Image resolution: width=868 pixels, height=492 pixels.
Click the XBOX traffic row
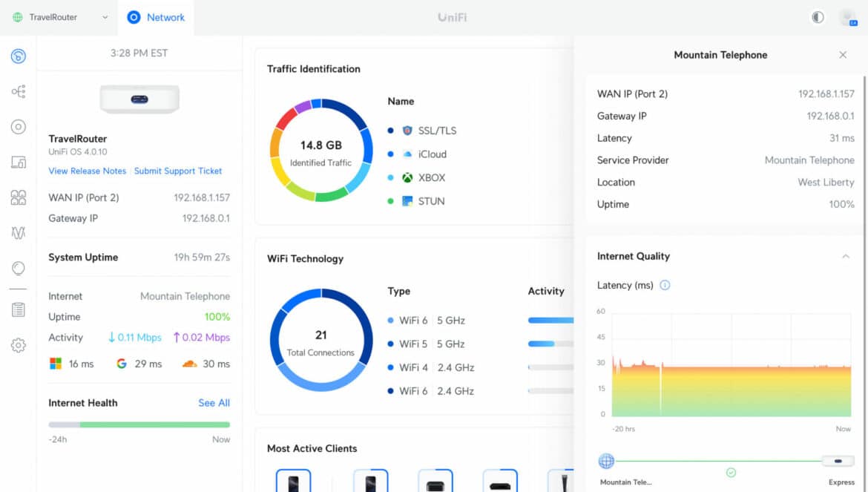(416, 177)
